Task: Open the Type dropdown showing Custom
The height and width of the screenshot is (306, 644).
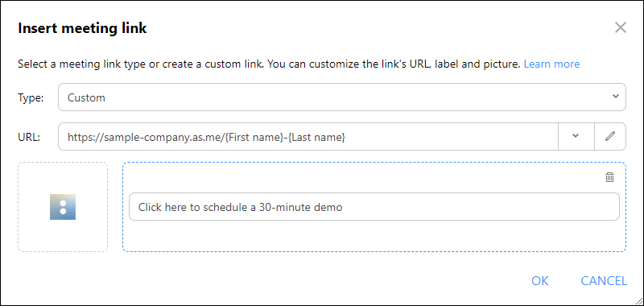Action: click(341, 97)
